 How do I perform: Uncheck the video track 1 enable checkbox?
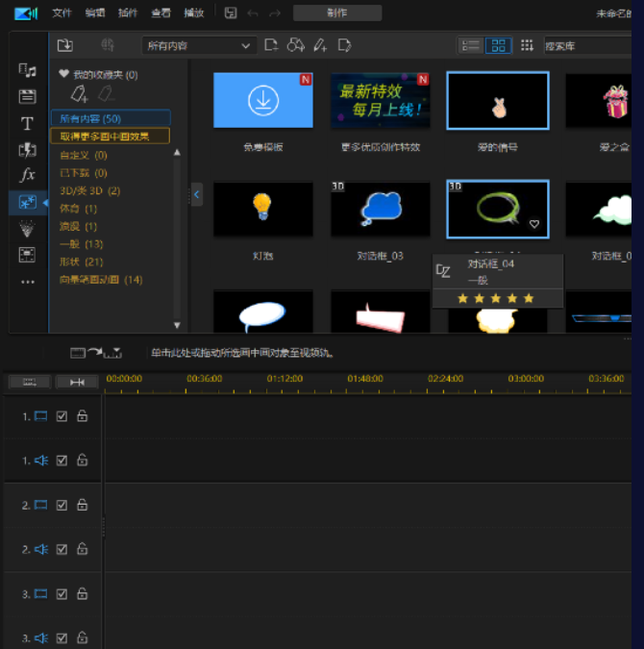coord(62,416)
